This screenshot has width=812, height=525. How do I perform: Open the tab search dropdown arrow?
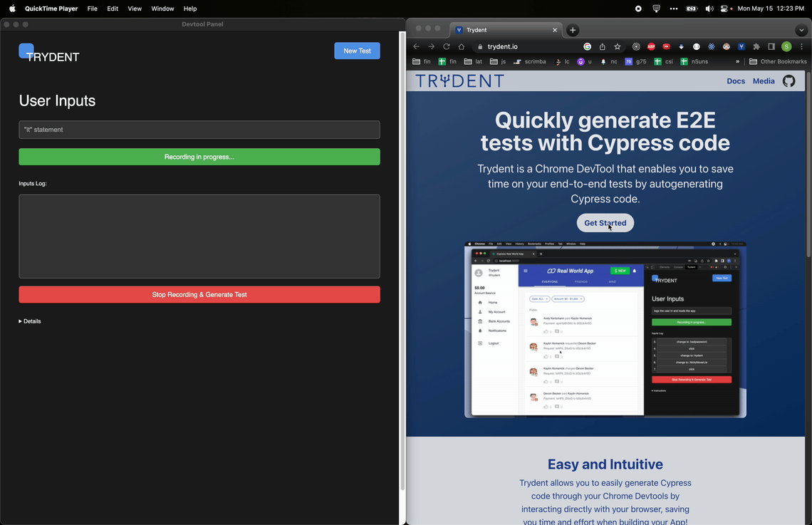tap(801, 30)
